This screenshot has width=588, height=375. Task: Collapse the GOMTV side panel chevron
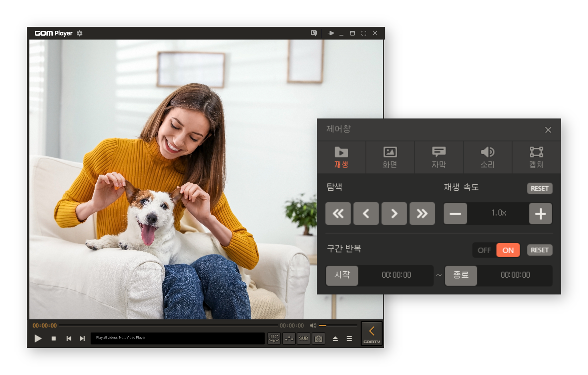[x=372, y=331]
